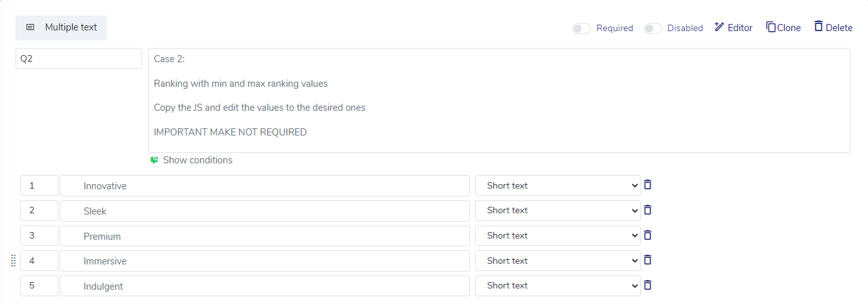Click the code field containing 5
Image resolution: width=868 pixels, height=304 pixels.
(x=39, y=286)
